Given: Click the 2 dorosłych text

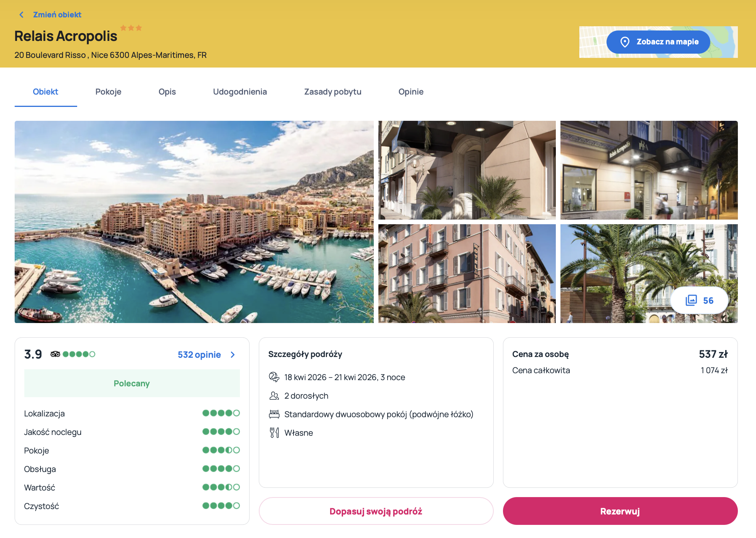Looking at the screenshot, I should tap(306, 396).
